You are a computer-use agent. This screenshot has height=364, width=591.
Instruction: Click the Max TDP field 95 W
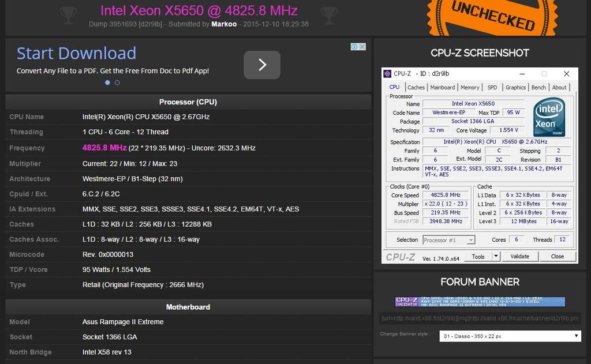(513, 112)
